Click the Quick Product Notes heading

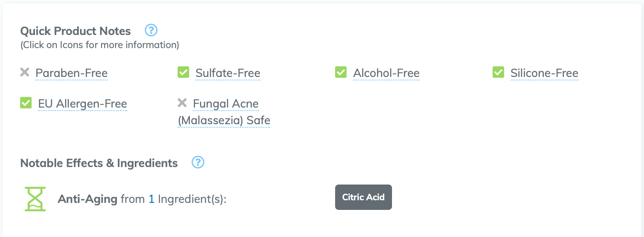coord(75,31)
